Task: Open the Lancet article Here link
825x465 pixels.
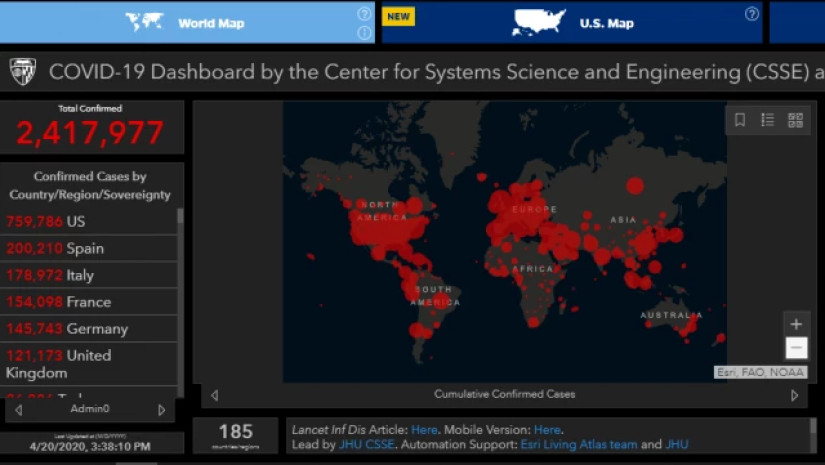Action: [424, 430]
